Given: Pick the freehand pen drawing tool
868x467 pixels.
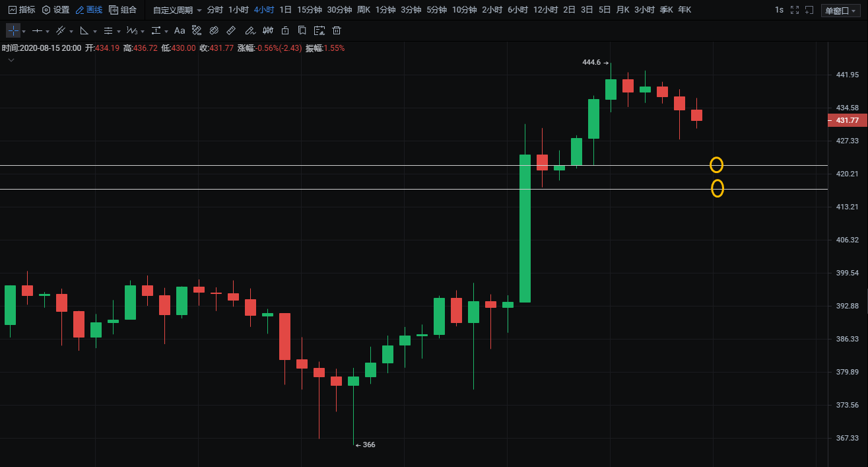Looking at the screenshot, I should 250,31.
